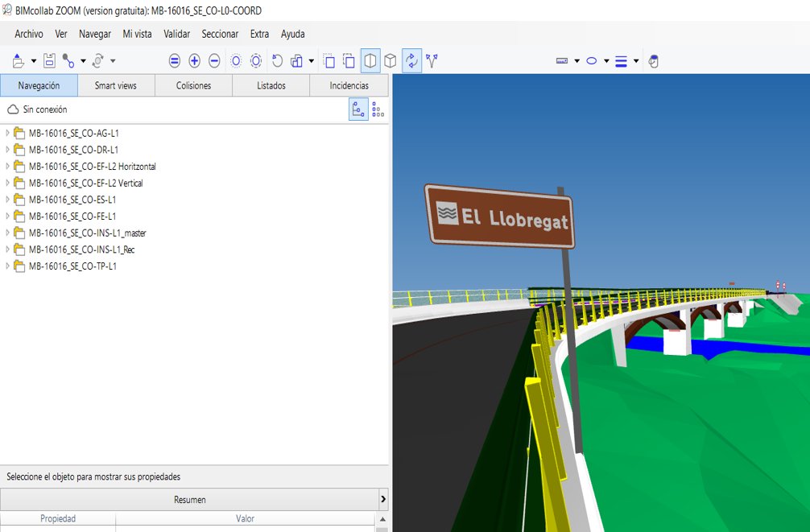Viewport: 810px width, 532px height.
Task: Toggle the highlighted perspective box view icon
Action: click(370, 61)
